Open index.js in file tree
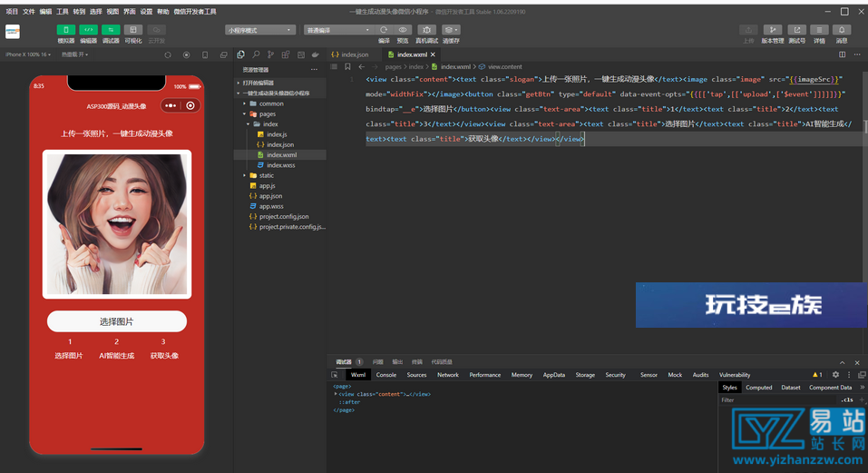This screenshot has width=868, height=473. pos(277,134)
